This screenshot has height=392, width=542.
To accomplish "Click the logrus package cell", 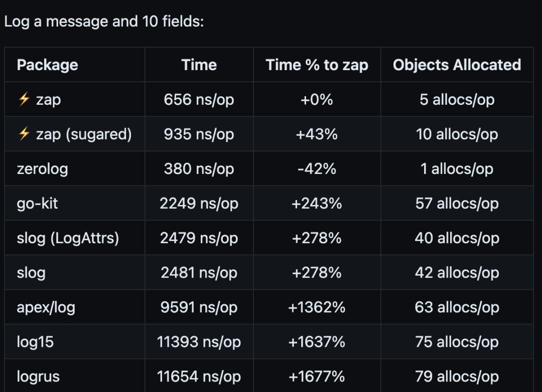I will (x=38, y=376).
